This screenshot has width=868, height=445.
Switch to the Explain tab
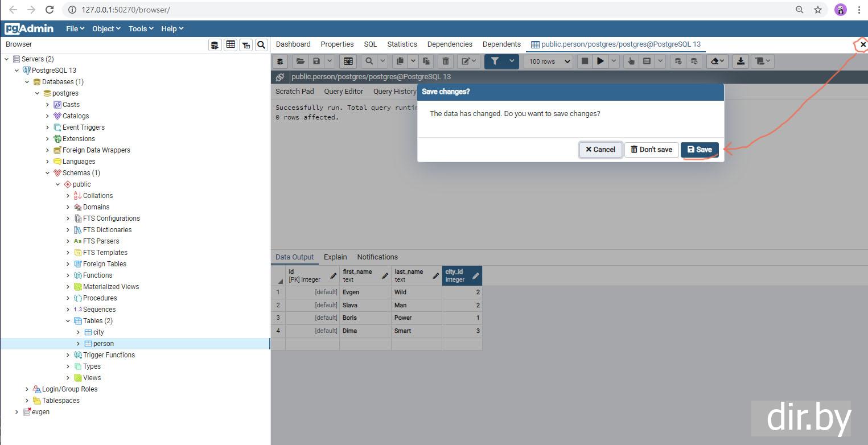335,257
